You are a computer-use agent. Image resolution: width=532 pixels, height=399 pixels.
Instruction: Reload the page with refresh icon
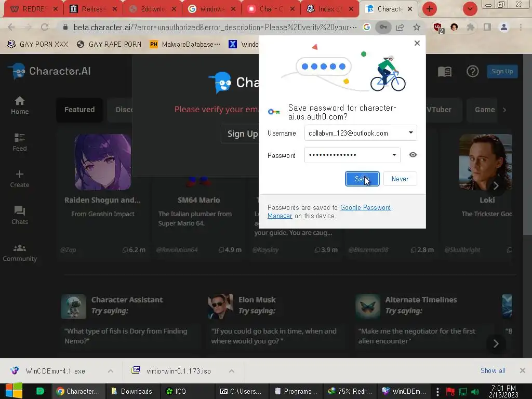[x=45, y=27]
